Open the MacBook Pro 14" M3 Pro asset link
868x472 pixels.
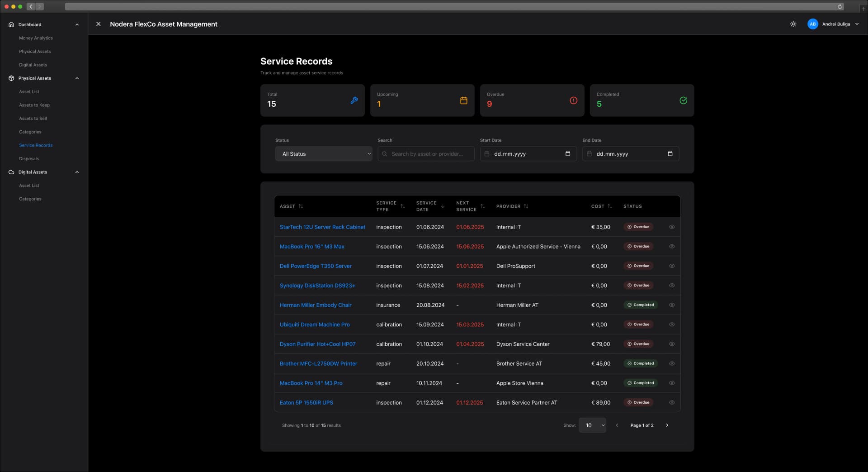click(311, 383)
